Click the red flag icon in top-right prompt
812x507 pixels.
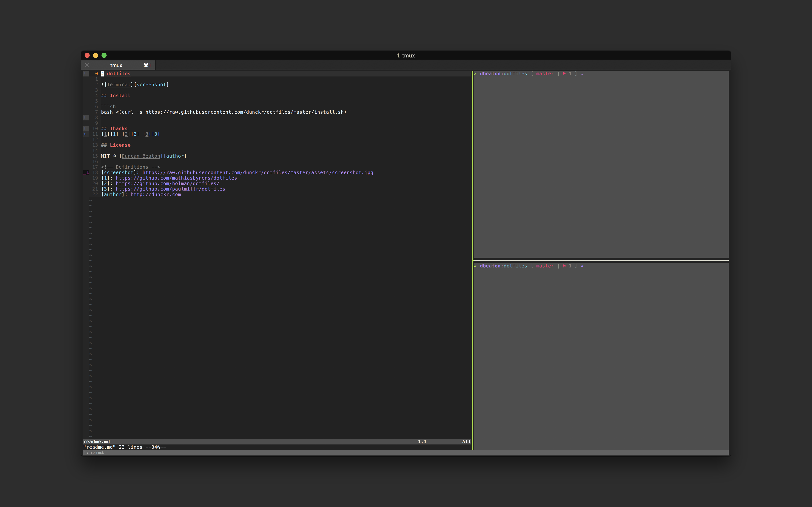click(564, 74)
